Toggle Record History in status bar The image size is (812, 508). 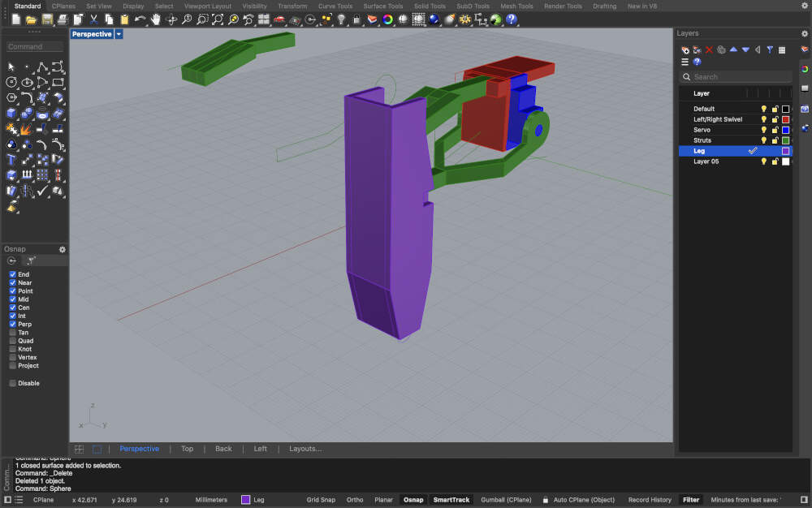coord(650,500)
